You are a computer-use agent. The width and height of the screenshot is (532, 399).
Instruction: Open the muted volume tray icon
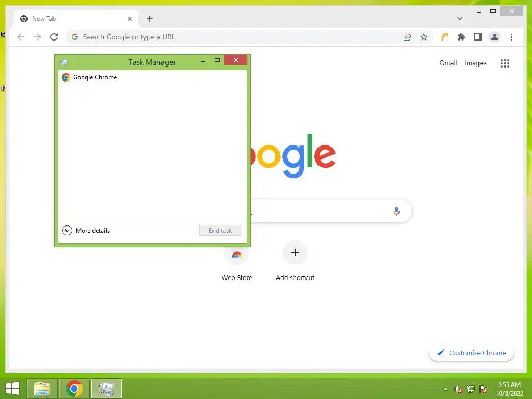point(458,389)
